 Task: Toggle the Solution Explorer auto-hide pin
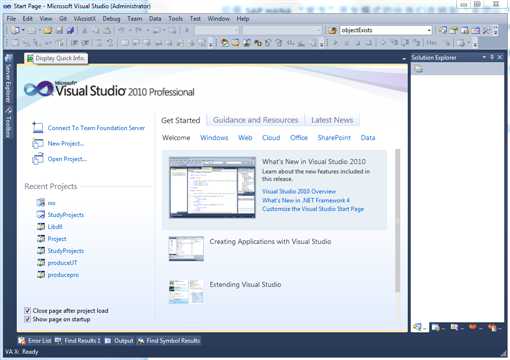pos(492,57)
